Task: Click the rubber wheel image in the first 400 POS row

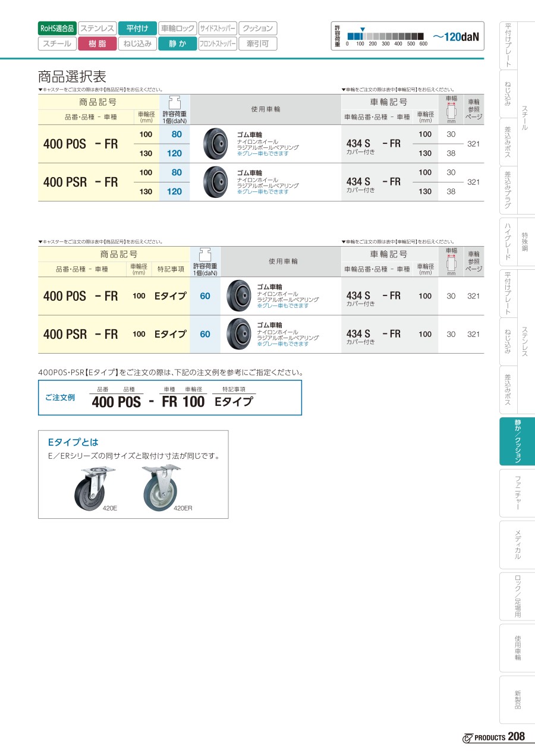Action: click(214, 143)
